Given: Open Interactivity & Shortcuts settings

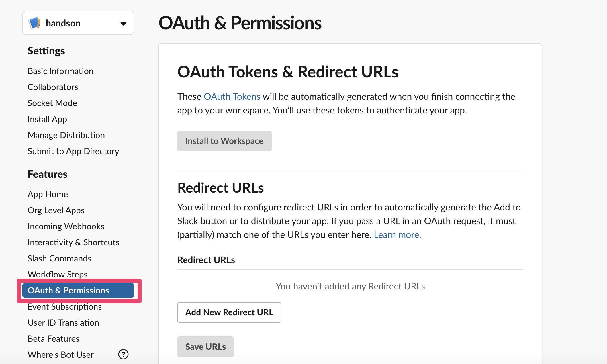Looking at the screenshot, I should click(73, 242).
